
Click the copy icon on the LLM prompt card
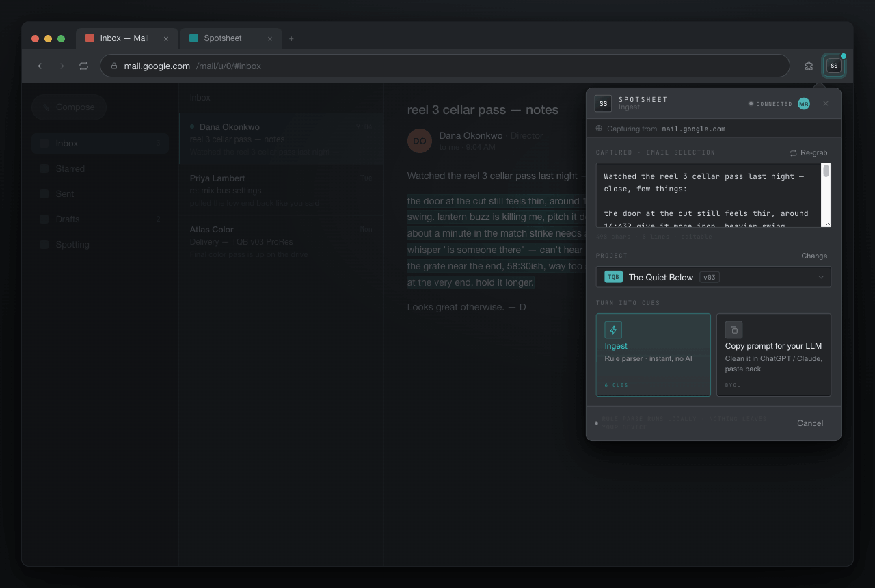click(733, 330)
